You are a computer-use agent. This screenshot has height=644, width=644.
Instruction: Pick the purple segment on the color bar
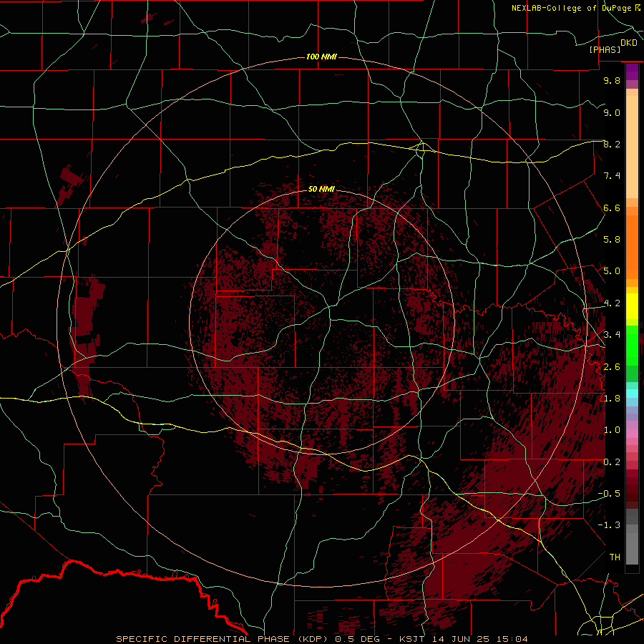pos(632,72)
